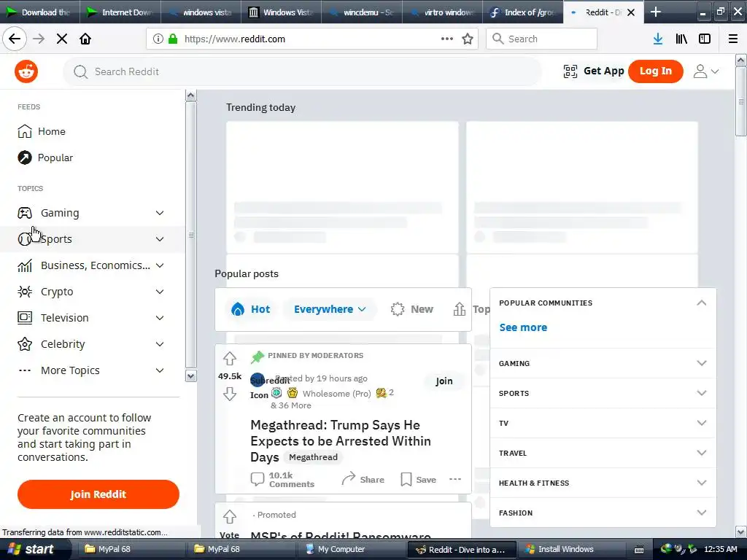This screenshot has height=560, width=747.
Task: Share the Megathread post
Action: click(363, 479)
